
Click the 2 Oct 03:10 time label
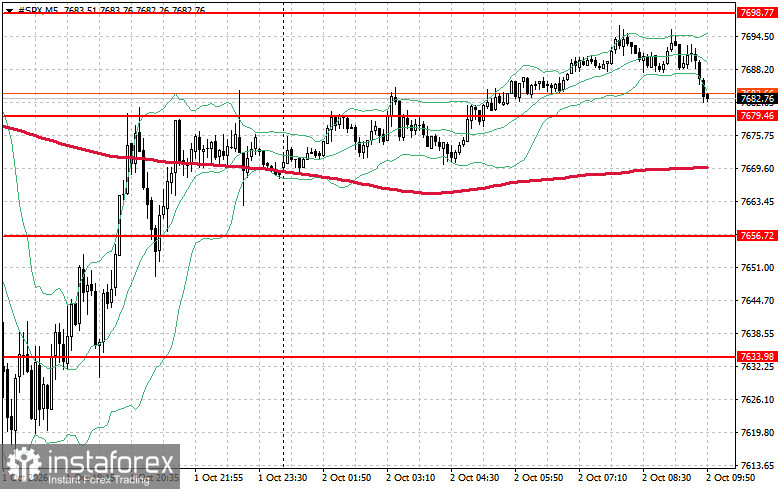pyautogui.click(x=410, y=478)
